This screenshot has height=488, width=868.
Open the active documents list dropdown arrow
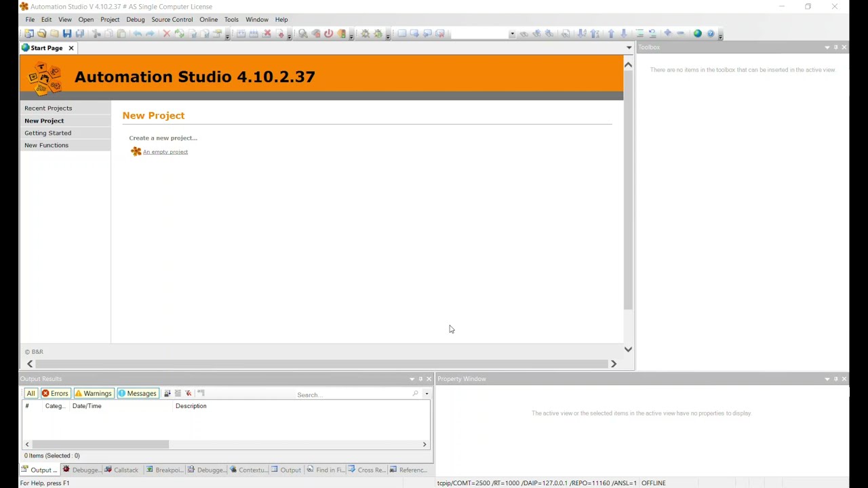(629, 47)
